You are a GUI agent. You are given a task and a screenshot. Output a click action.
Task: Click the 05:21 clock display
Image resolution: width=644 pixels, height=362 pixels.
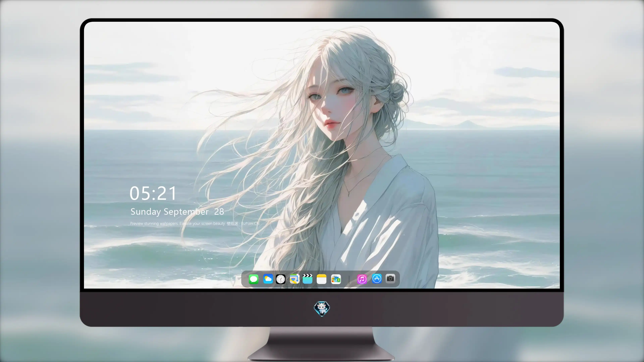153,193
